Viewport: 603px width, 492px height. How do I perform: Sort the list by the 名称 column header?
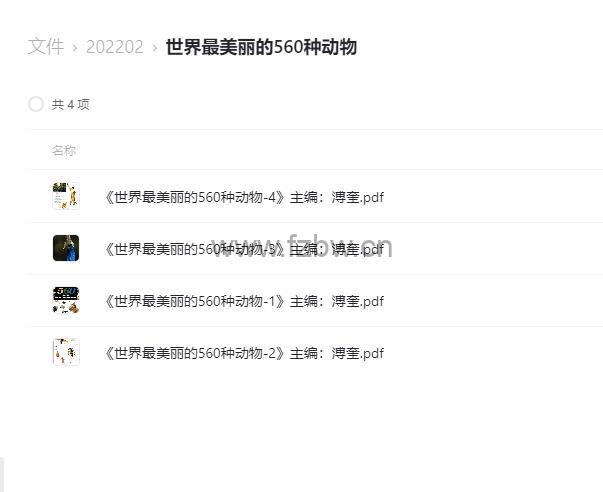click(64, 150)
